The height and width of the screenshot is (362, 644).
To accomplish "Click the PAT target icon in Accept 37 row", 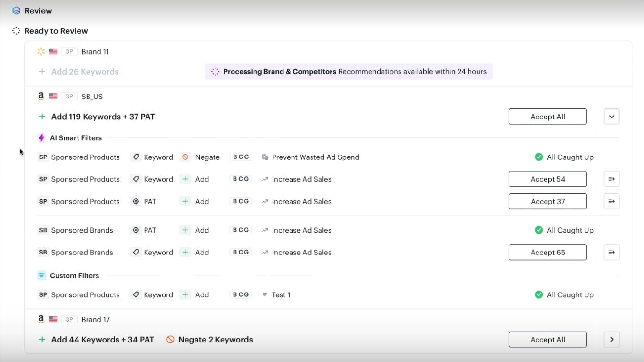I will (x=136, y=201).
